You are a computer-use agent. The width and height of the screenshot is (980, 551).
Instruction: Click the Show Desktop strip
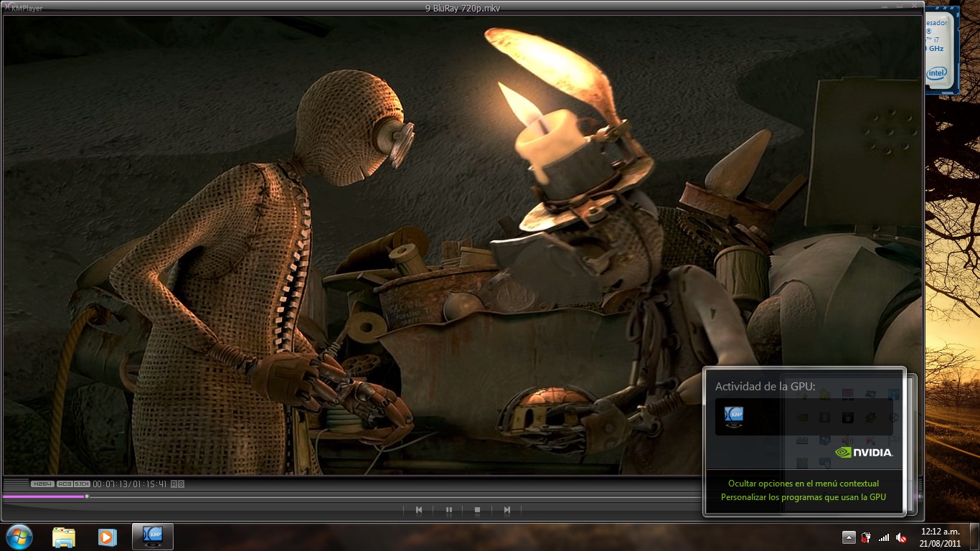975,537
